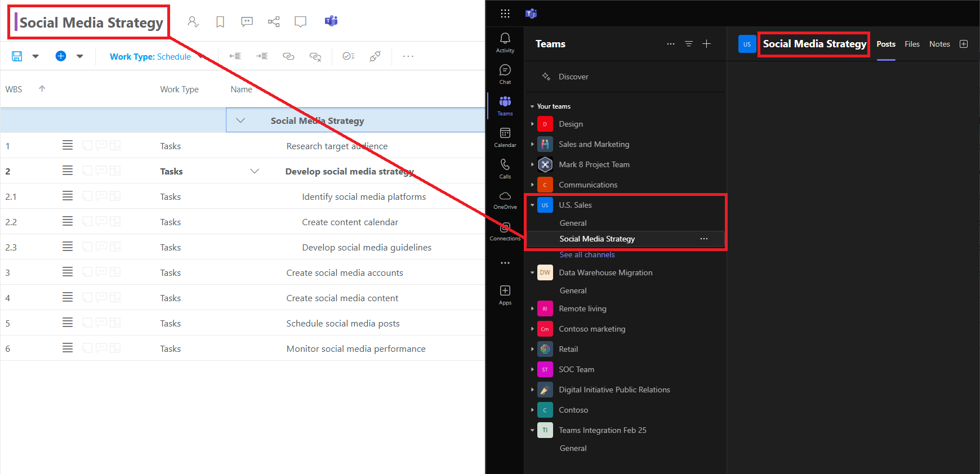Open the plan toolbar more options ellipsis
The height and width of the screenshot is (474, 980).
(408, 56)
